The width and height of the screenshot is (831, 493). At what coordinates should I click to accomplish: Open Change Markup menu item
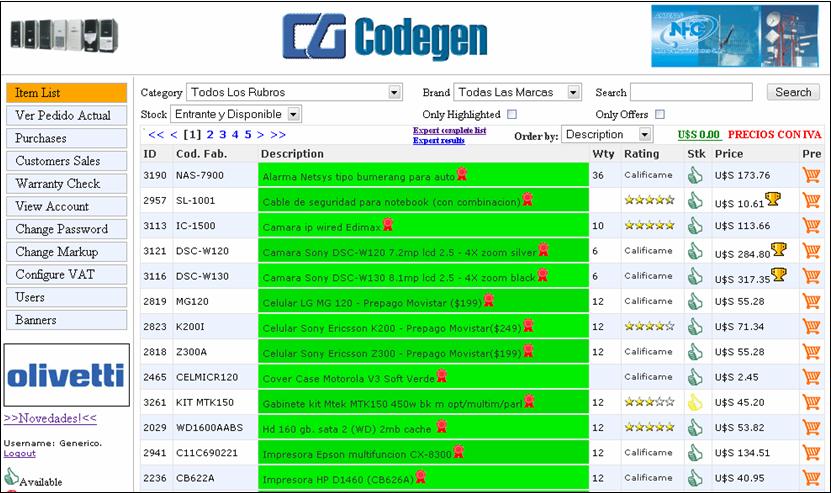point(67,252)
